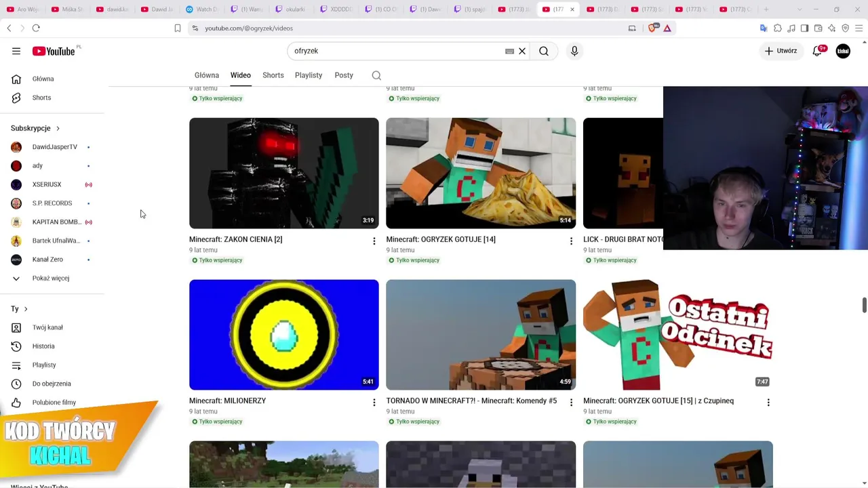This screenshot has width=868, height=488.
Task: Open the OGRYZEK GOTUJE [14] thumbnail
Action: [x=481, y=173]
